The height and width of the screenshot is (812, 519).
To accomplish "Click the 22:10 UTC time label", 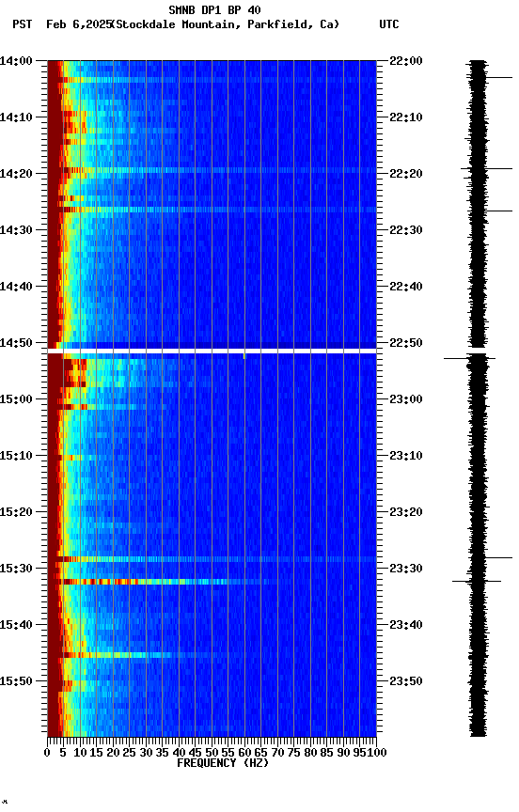I will pos(406,117).
